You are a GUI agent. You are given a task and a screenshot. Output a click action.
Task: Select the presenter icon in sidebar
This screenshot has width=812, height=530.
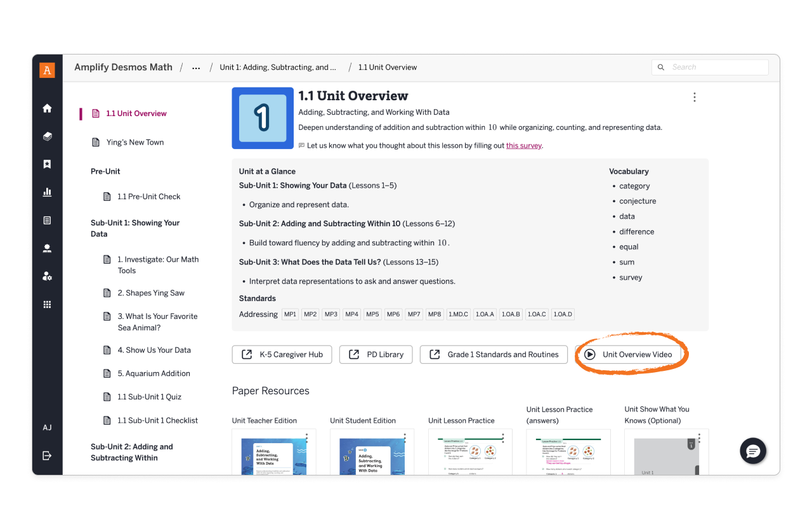click(47, 248)
